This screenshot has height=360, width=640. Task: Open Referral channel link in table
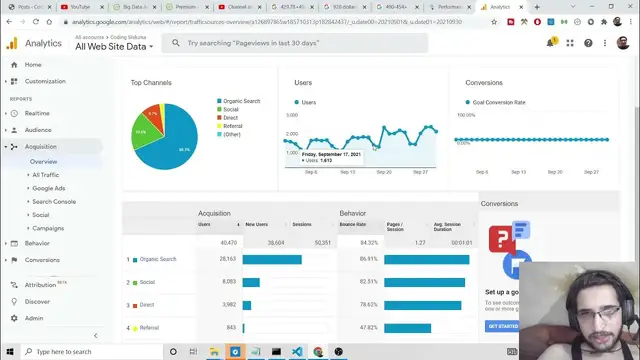click(x=149, y=328)
